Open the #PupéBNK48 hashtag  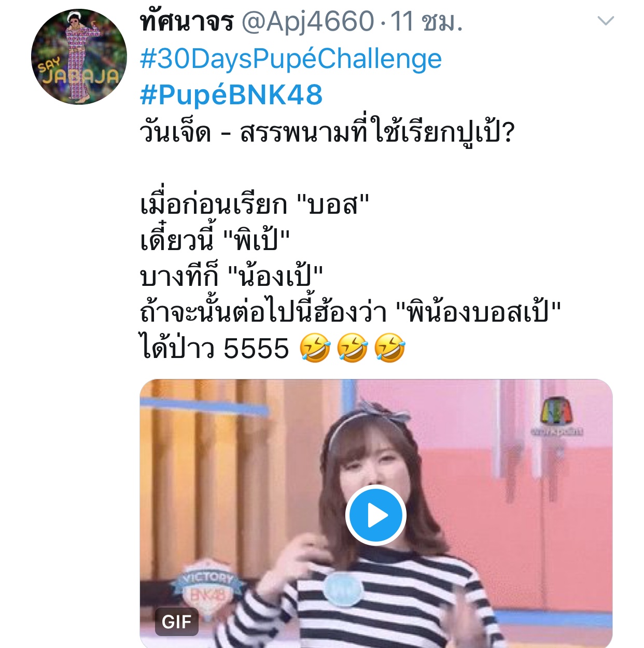point(231,95)
